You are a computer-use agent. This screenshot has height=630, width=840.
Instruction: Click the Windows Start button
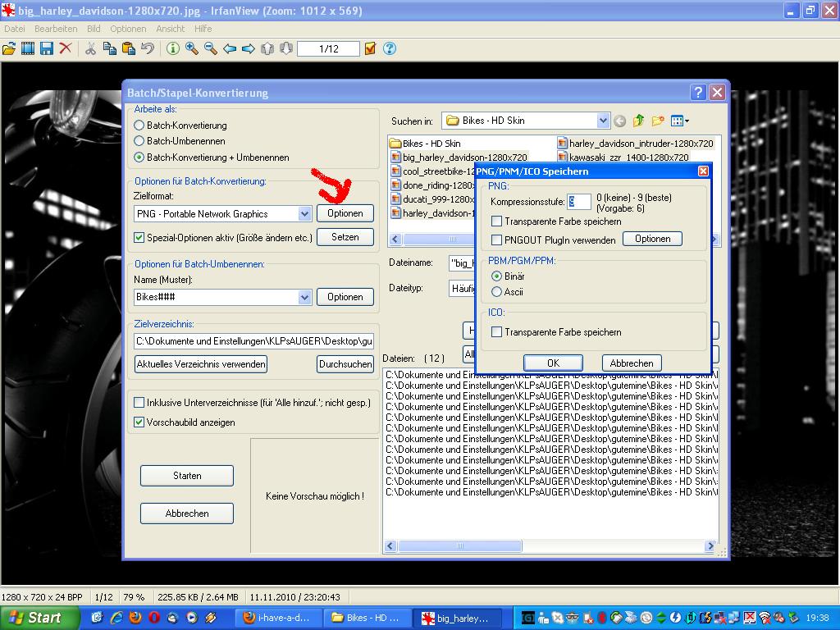coord(39,618)
